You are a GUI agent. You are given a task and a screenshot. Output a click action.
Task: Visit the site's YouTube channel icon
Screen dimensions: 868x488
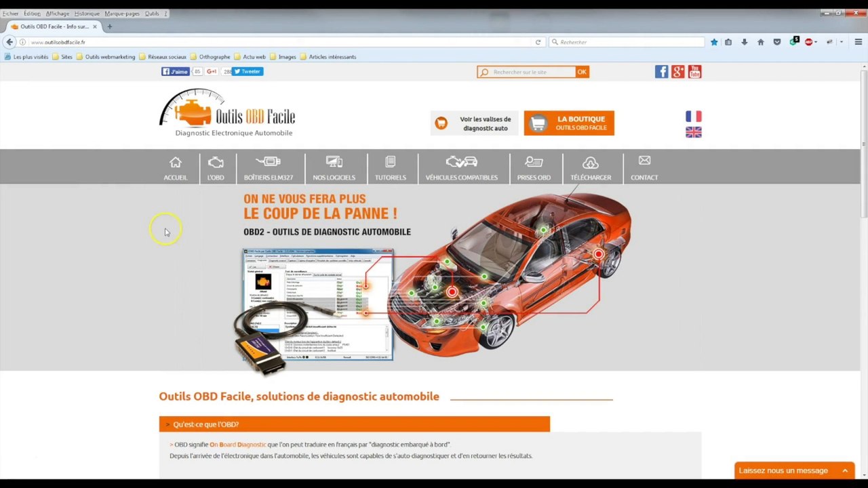pyautogui.click(x=694, y=72)
